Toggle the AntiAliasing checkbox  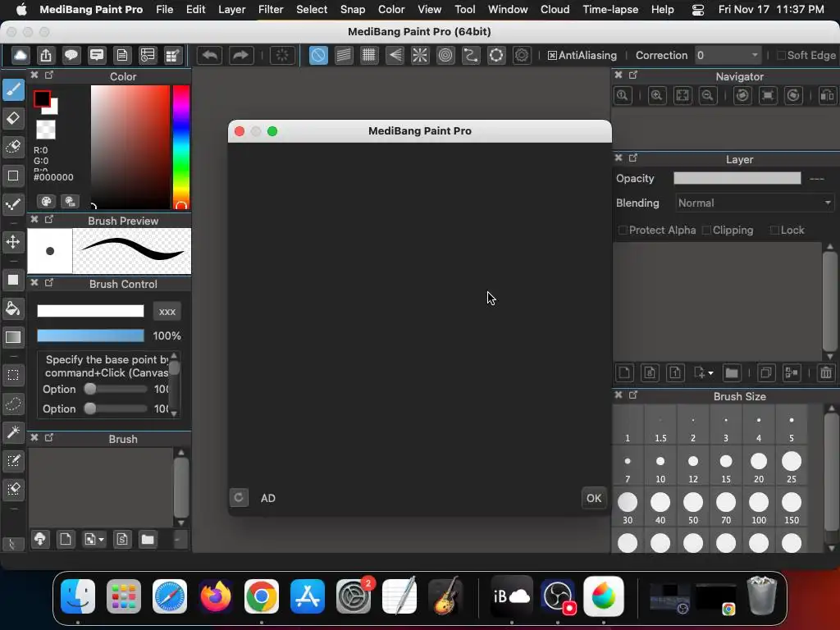[x=552, y=55]
